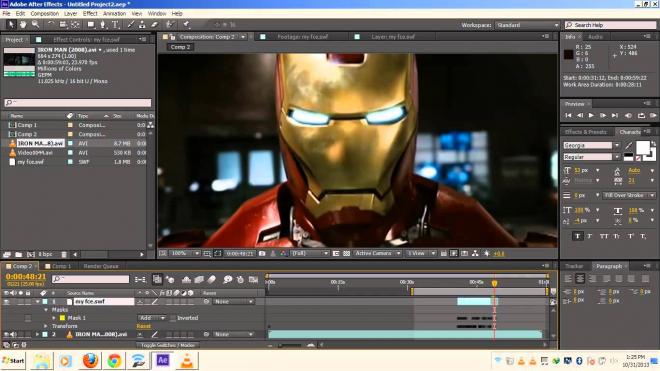660x371 pixels.
Task: Toggle lock box for Mask 1
Action: tap(28, 318)
